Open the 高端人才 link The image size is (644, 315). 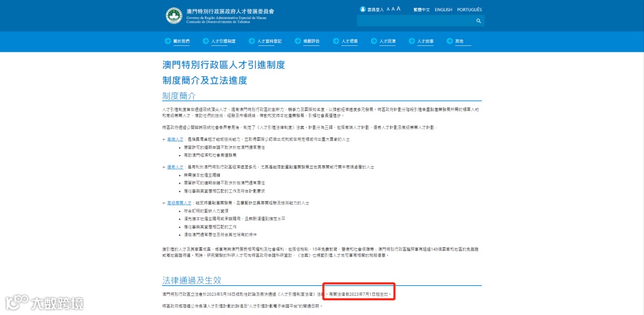(x=175, y=140)
